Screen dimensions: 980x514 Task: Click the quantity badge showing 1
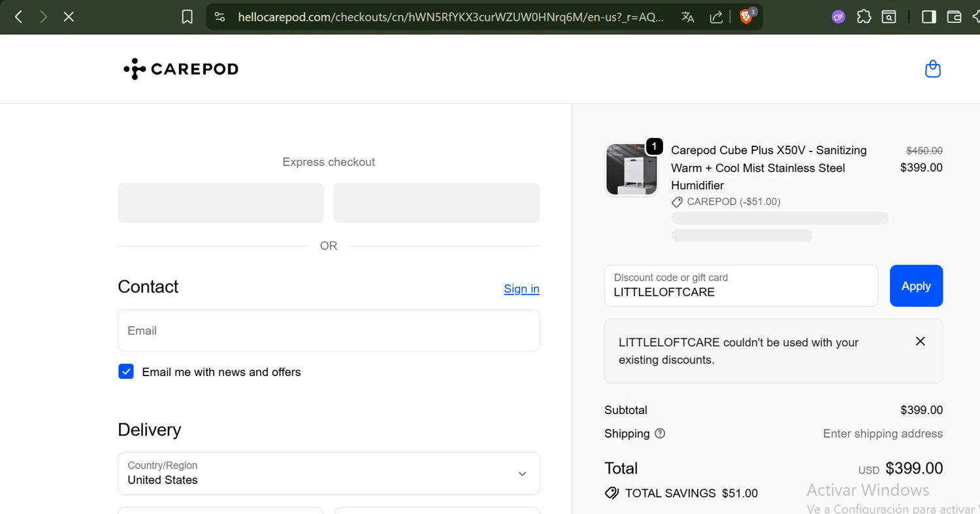tap(654, 147)
